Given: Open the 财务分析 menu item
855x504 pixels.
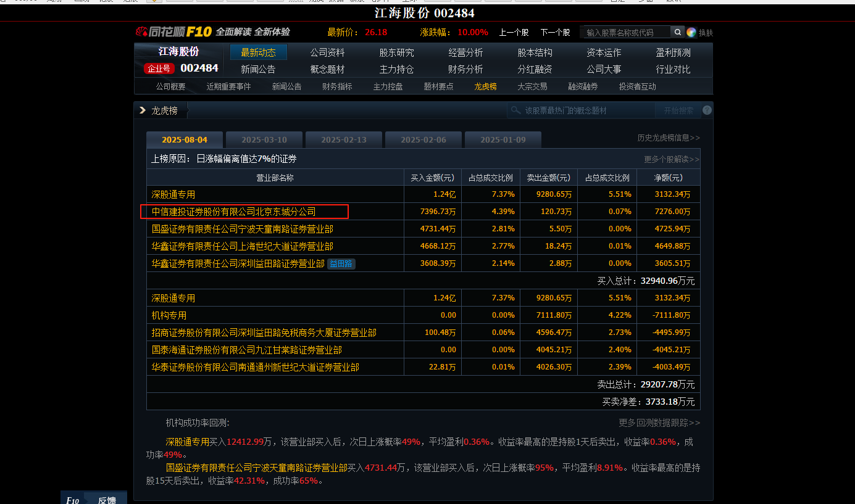Looking at the screenshot, I should tap(466, 69).
